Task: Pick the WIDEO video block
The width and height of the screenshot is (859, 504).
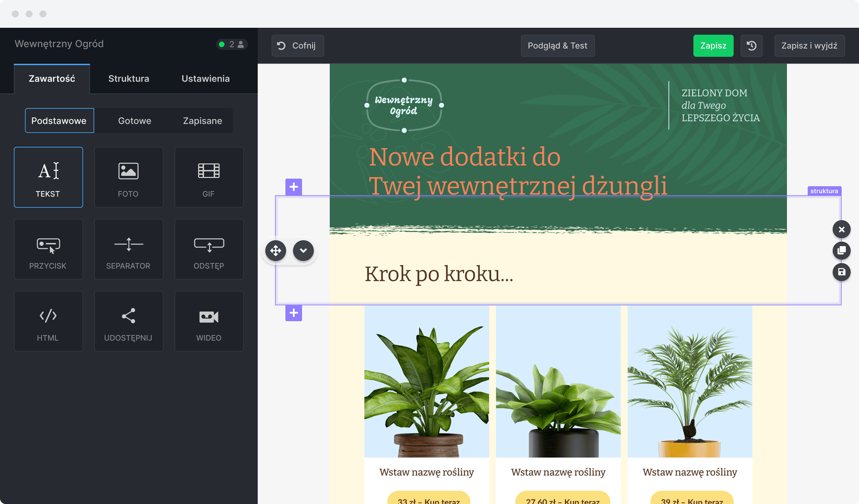Action: click(x=209, y=321)
